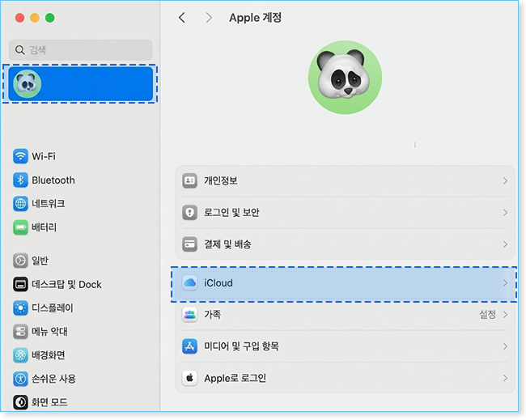Viewport: 526px width, 420px height.
Task: Expand 개인정보 row chevron
Action: 505,180
